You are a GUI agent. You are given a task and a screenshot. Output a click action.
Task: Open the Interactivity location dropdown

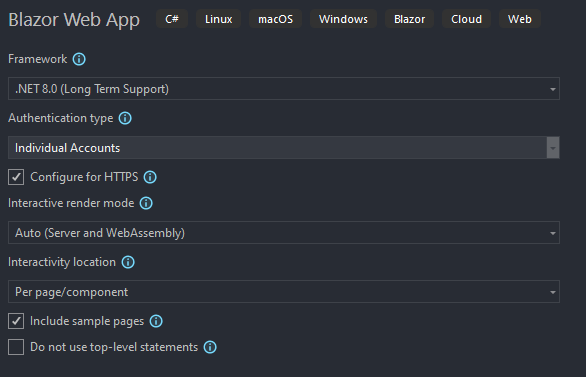[x=284, y=291]
